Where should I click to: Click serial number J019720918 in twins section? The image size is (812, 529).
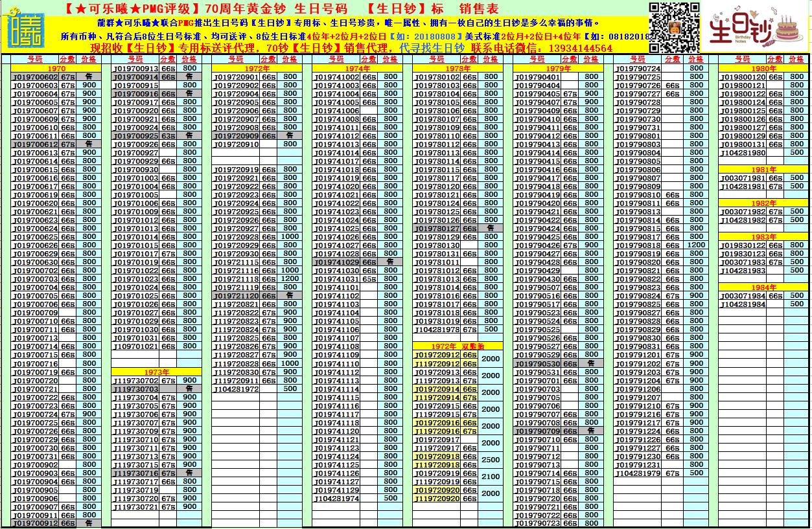(x=437, y=456)
